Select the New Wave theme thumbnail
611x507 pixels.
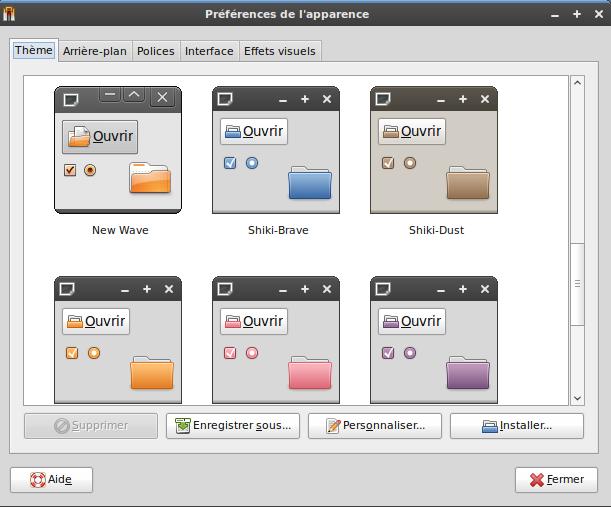[118, 150]
